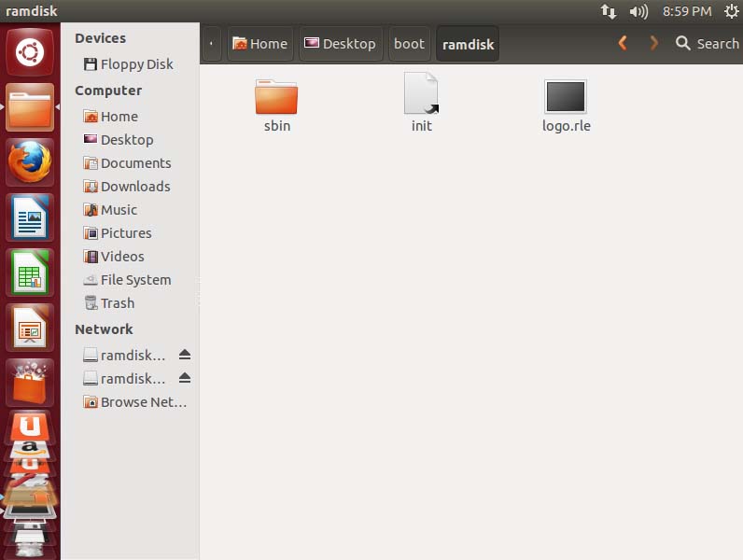This screenshot has height=560, width=743.
Task: Open Floppy Disk device
Action: (x=128, y=64)
